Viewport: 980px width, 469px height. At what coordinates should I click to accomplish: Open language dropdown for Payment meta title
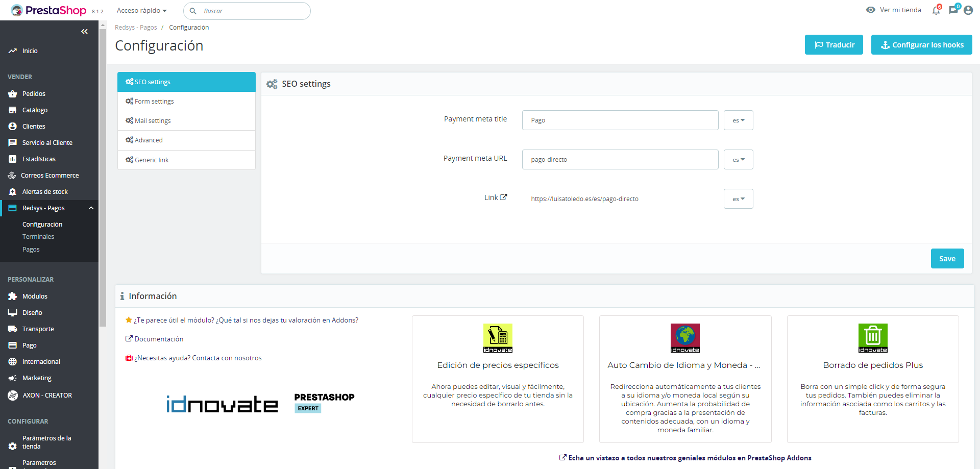739,120
